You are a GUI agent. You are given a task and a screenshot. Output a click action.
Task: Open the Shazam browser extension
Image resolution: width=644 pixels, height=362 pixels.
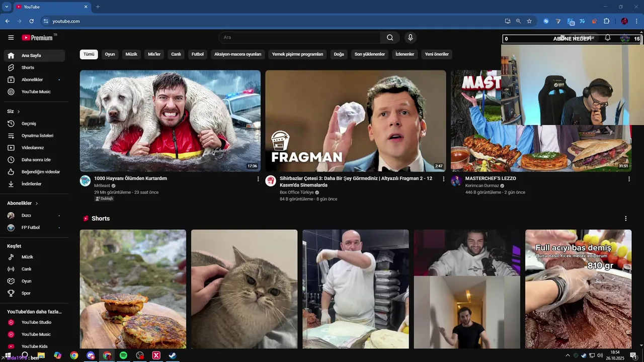[546, 21]
